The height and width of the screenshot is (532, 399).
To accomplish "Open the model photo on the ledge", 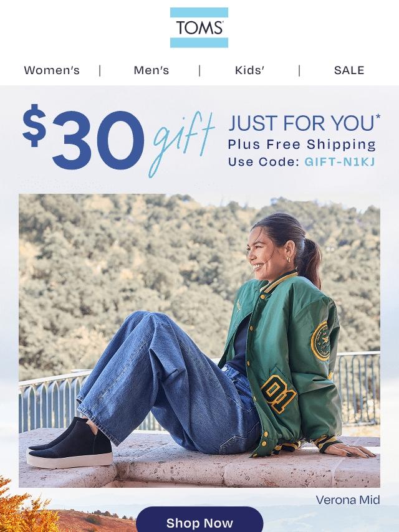I will click(x=199, y=341).
